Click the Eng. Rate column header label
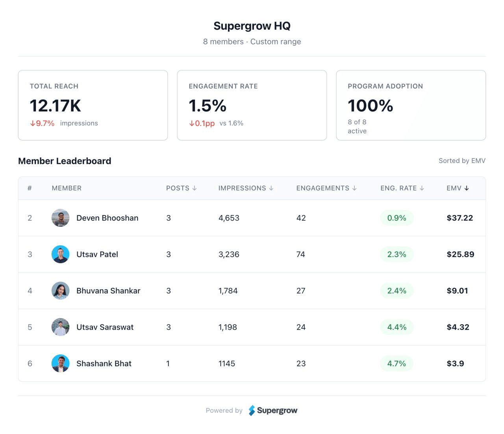 point(398,188)
